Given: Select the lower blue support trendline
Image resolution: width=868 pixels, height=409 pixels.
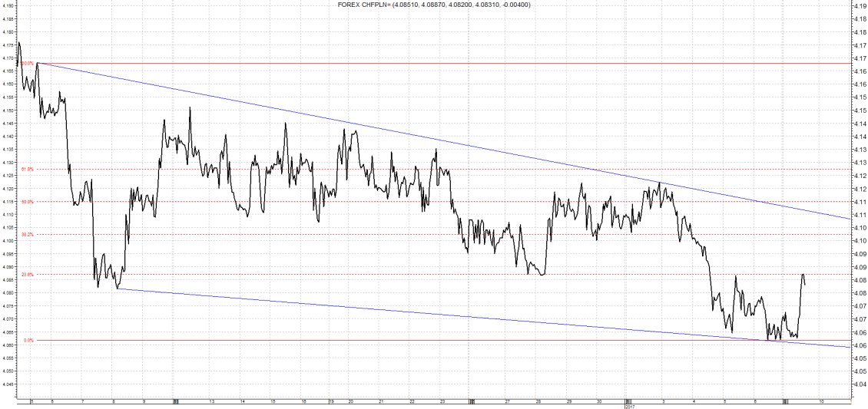Looking at the screenshot, I should (x=461, y=315).
